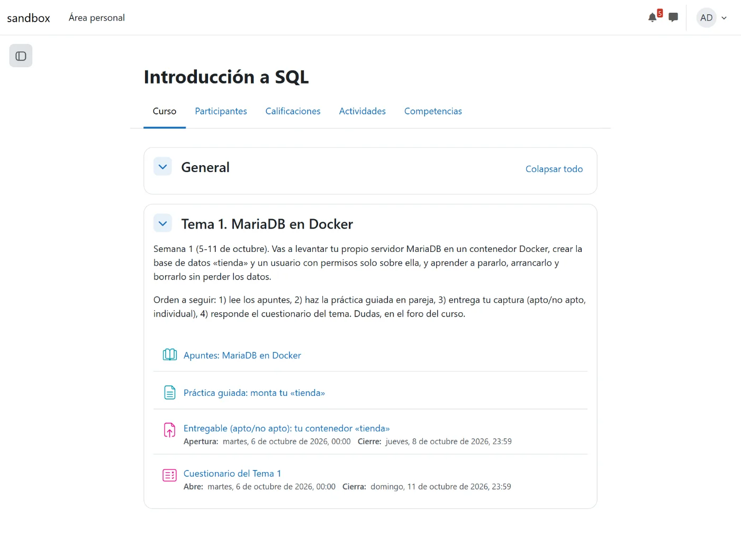Click the Introducción a SQL course title

point(226,77)
